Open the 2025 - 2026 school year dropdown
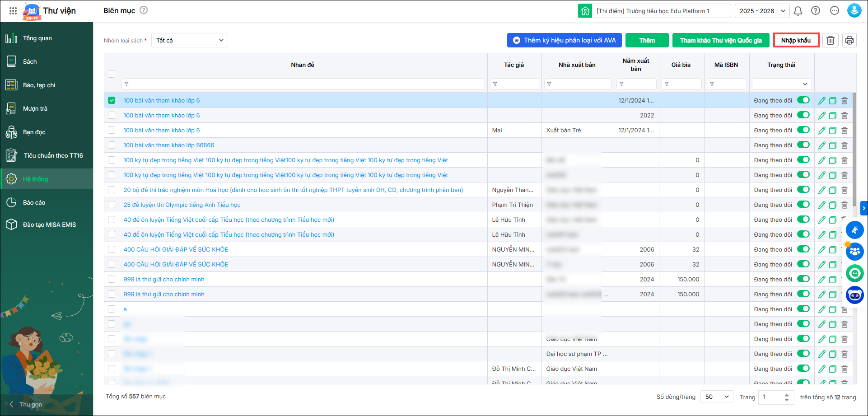868x416 pixels. 762,11
